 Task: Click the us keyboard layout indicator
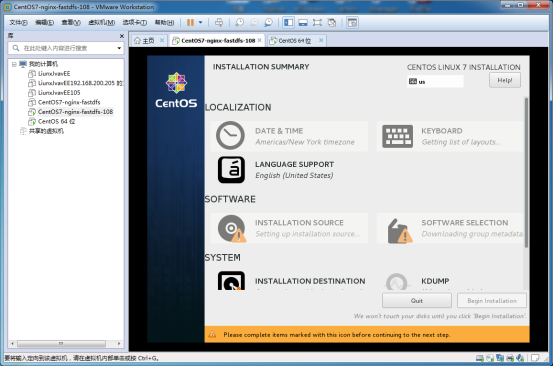pyautogui.click(x=435, y=81)
